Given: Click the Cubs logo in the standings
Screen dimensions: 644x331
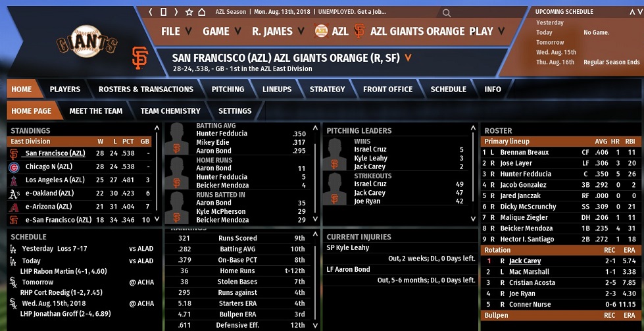Looking at the screenshot, I should (x=14, y=167).
